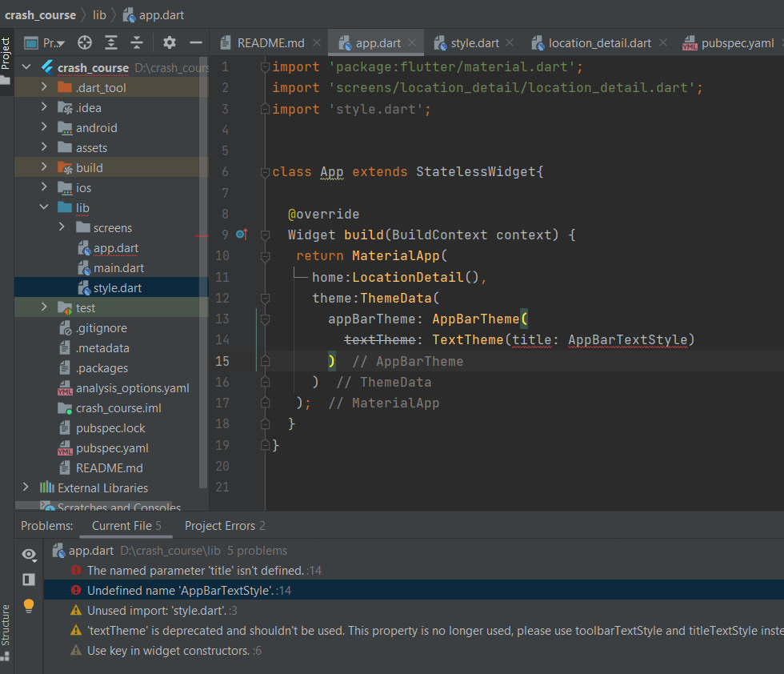Click the Expand All icon in Project toolbar
Viewport: 784px width, 674px height.
(111, 43)
